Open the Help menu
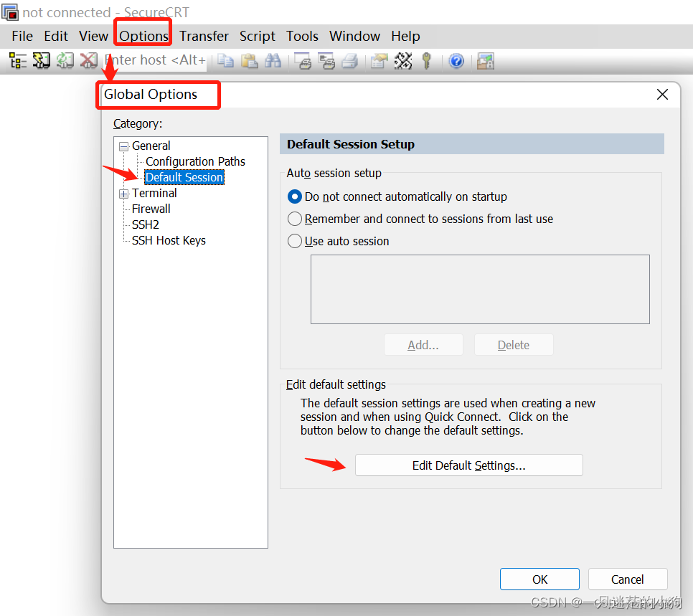 pos(405,36)
